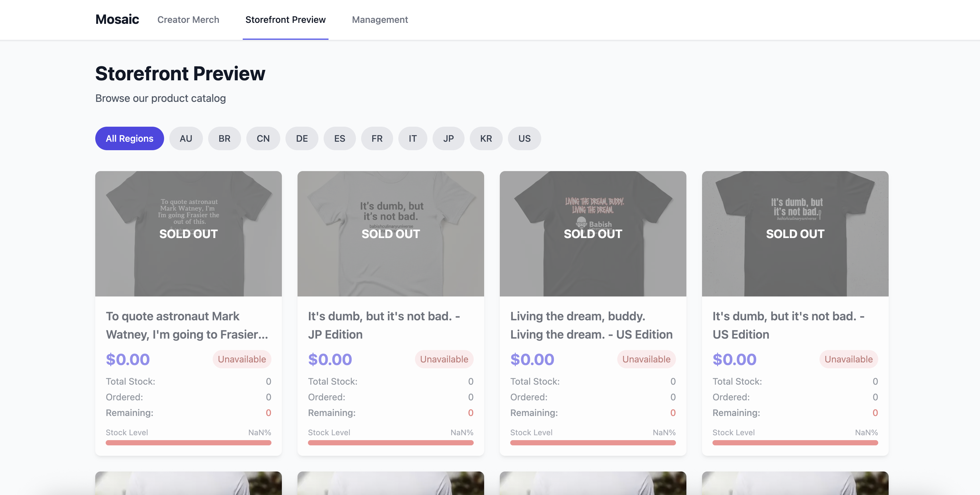Viewport: 980px width, 495px height.
Task: Select the IT region filter
Action: coord(412,138)
